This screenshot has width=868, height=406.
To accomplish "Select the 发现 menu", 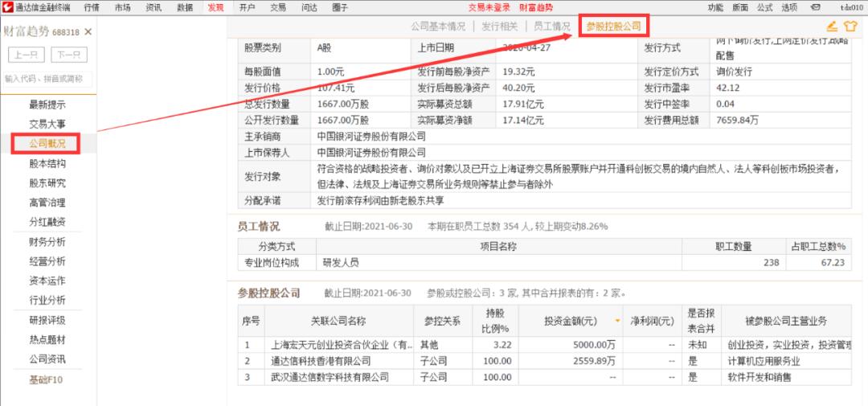I will point(216,7).
